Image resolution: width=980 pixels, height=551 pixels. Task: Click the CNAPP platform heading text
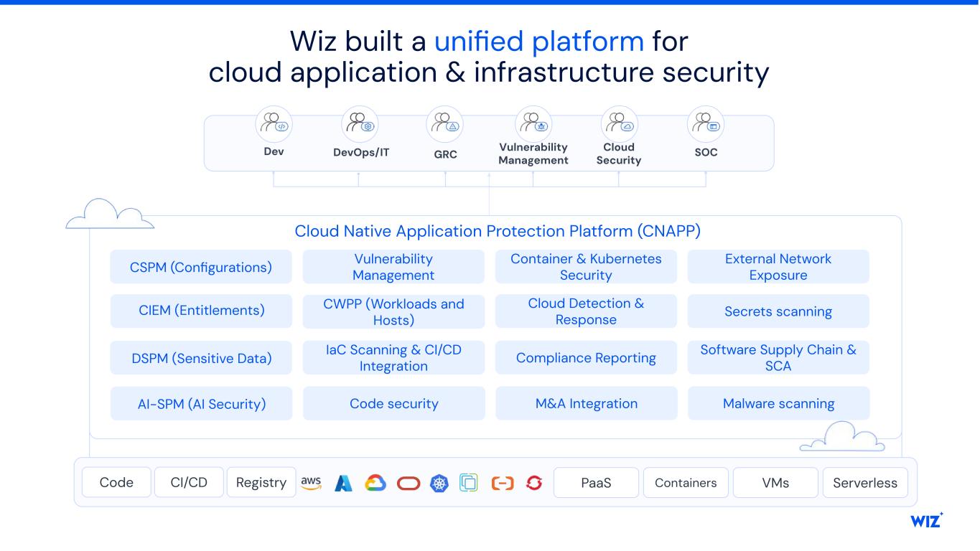(x=497, y=231)
